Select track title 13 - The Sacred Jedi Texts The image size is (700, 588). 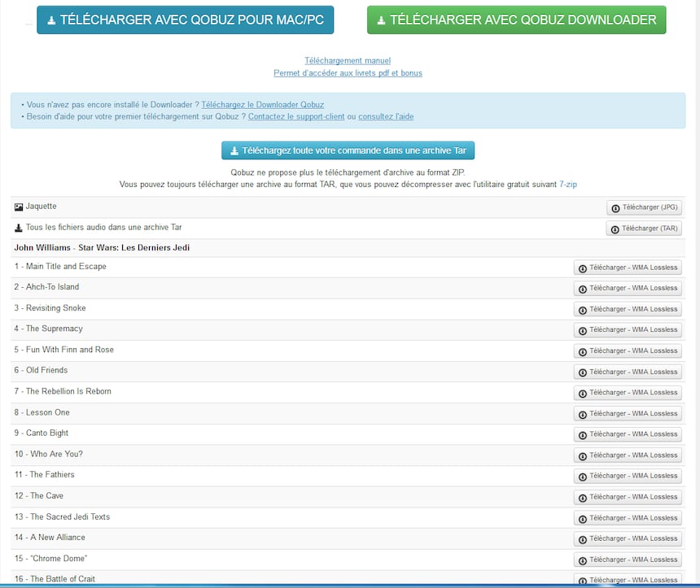pyautogui.click(x=62, y=516)
